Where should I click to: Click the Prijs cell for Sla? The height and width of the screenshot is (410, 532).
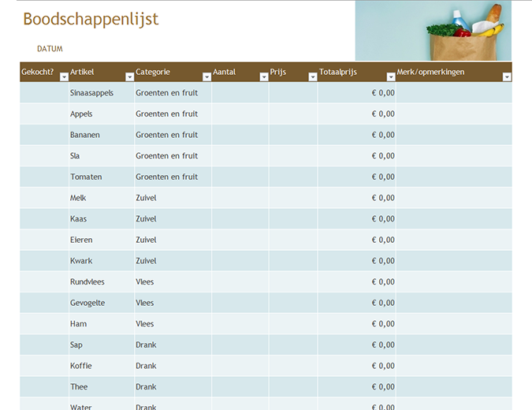(292, 156)
